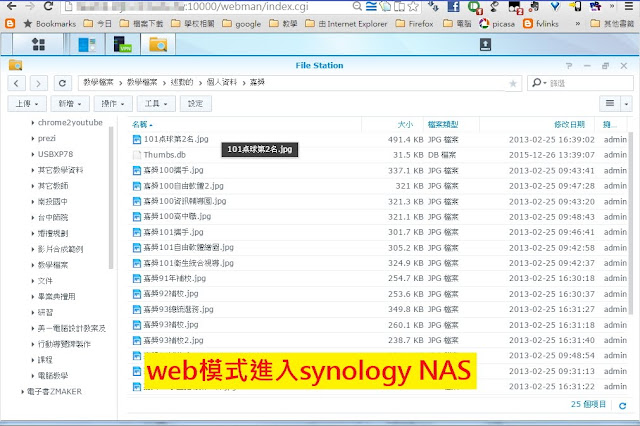Open the 新增 create dropdown
Image resolution: width=640 pixels, height=426 pixels.
coord(70,104)
